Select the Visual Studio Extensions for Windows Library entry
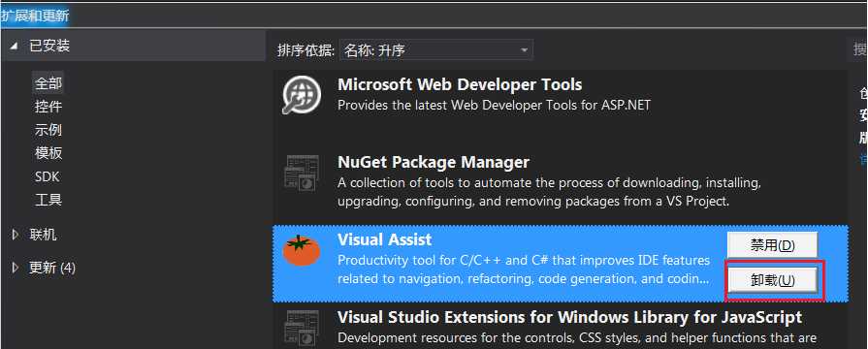 pos(561,327)
